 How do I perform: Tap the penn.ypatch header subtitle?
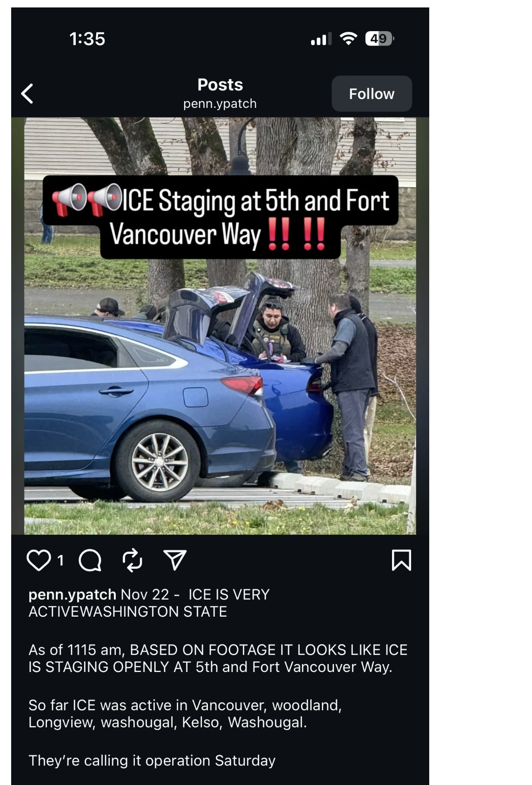point(220,103)
